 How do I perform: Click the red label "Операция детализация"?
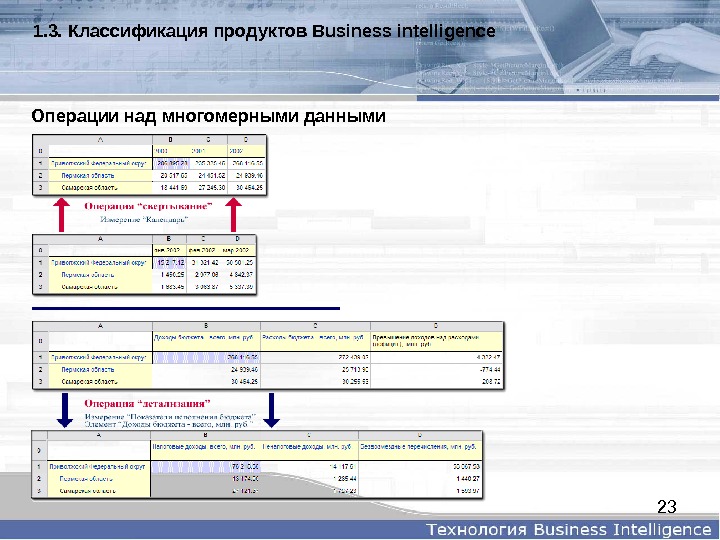[x=147, y=404]
